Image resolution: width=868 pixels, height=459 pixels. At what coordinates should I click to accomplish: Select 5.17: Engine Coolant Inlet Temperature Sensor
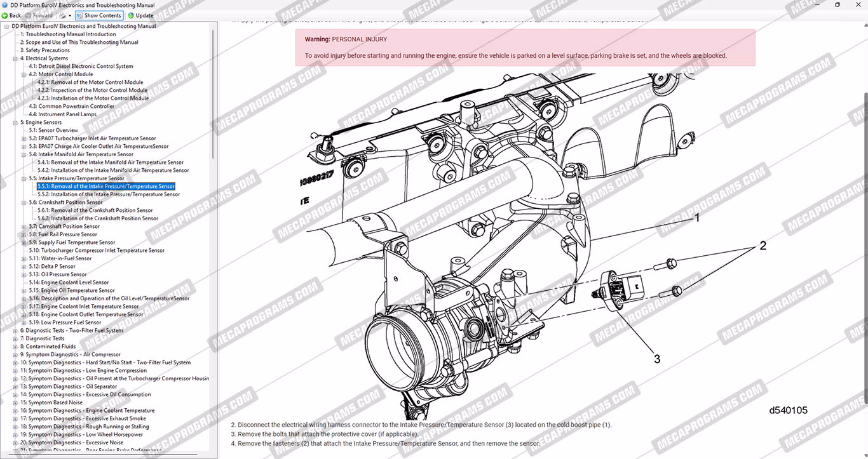(x=83, y=307)
